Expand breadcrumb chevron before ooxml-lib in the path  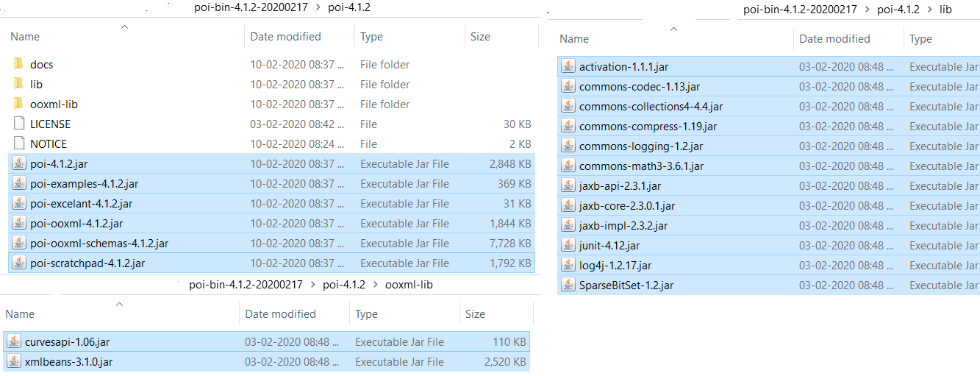(374, 284)
